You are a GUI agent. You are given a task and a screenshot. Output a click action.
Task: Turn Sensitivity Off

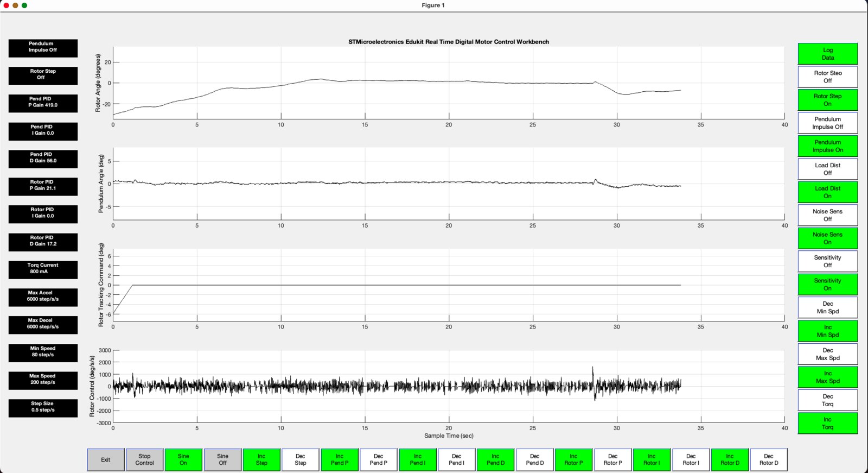(x=827, y=261)
